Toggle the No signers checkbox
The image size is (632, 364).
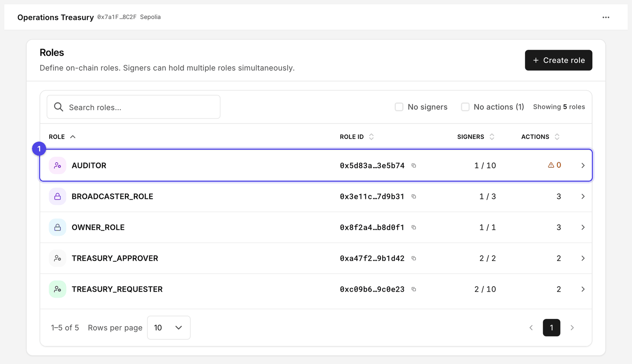399,107
